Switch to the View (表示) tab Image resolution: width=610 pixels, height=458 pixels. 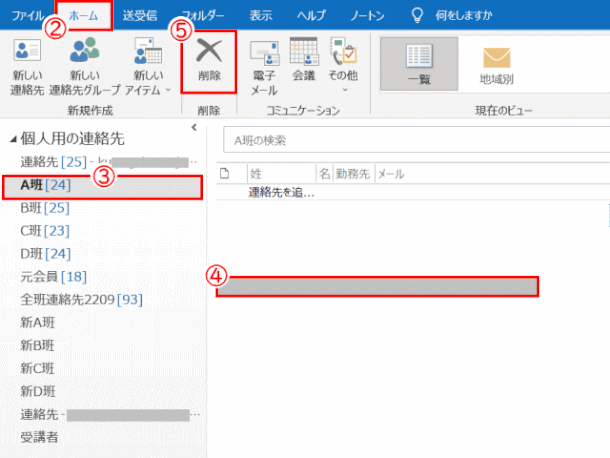pos(261,16)
